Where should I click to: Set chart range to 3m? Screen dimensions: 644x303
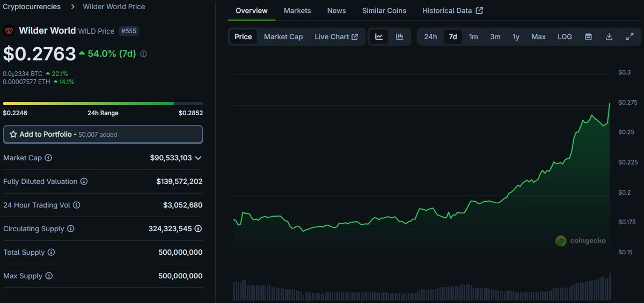tap(495, 36)
